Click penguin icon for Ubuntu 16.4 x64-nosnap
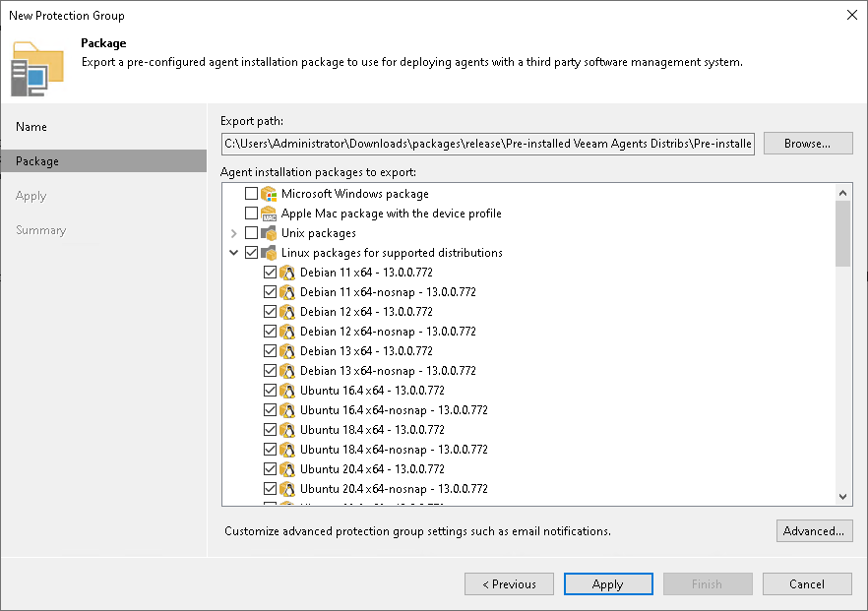Viewport: 868px width, 611px height. [x=287, y=410]
